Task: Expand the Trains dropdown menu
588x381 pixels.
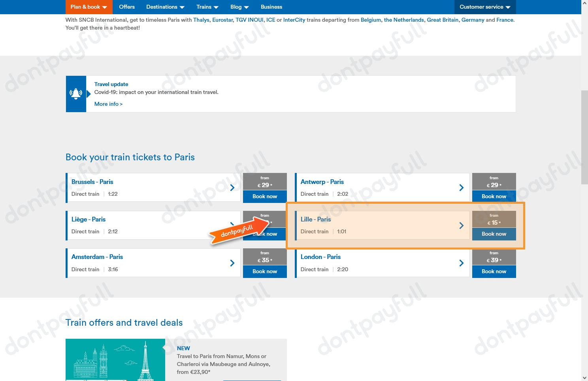Action: [207, 7]
